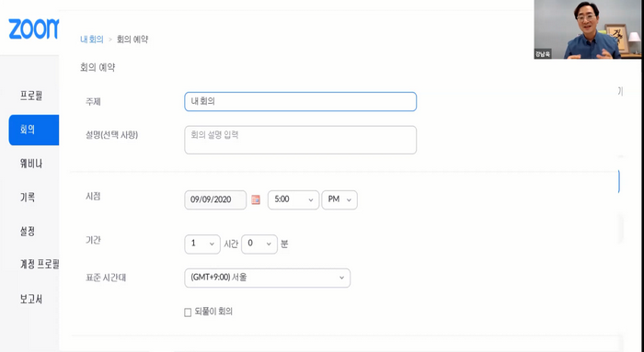The height and width of the screenshot is (352, 644).
Task: Open the 프로필 sidebar menu
Action: (31, 96)
